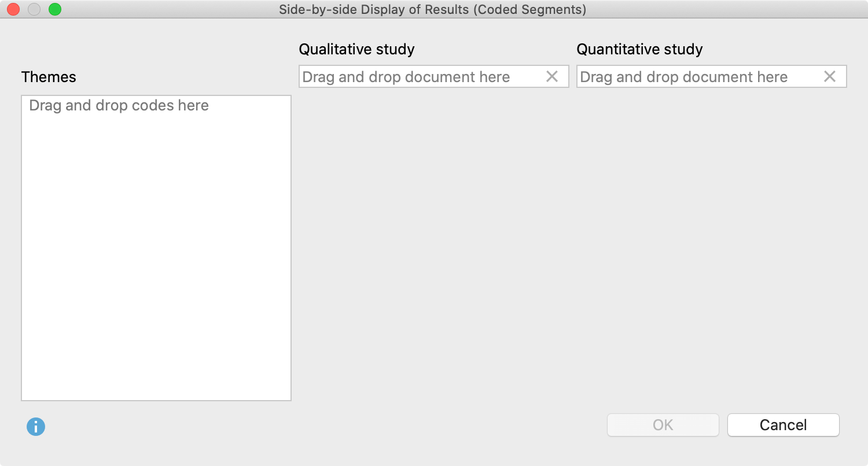Click 'Drag and drop document here' under Qualitative

point(406,77)
